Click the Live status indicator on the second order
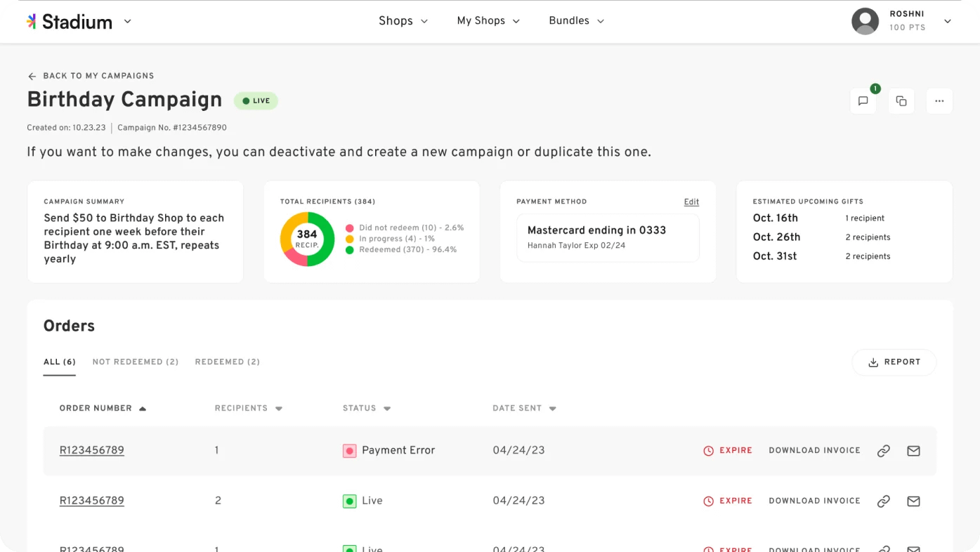The height and width of the screenshot is (552, 980). [350, 501]
